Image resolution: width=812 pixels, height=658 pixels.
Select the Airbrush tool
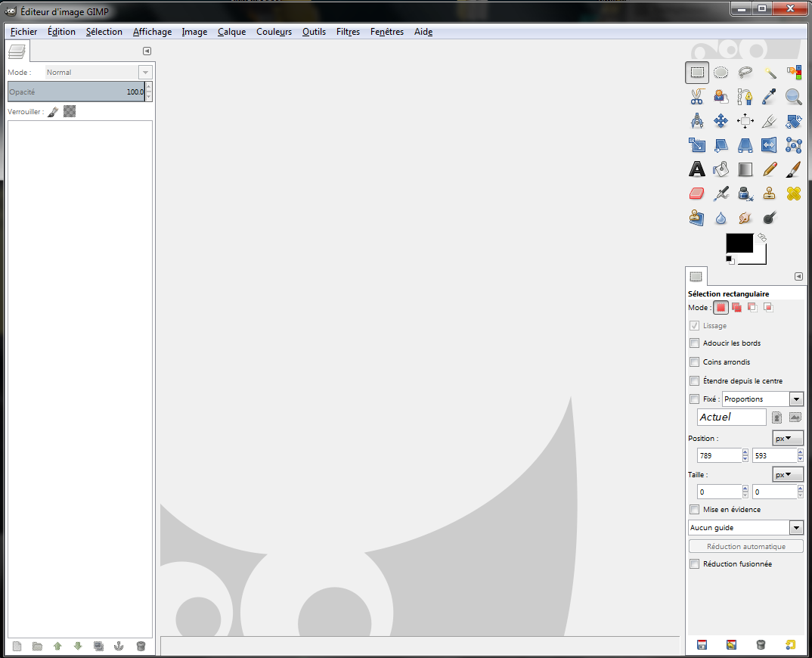click(x=721, y=194)
